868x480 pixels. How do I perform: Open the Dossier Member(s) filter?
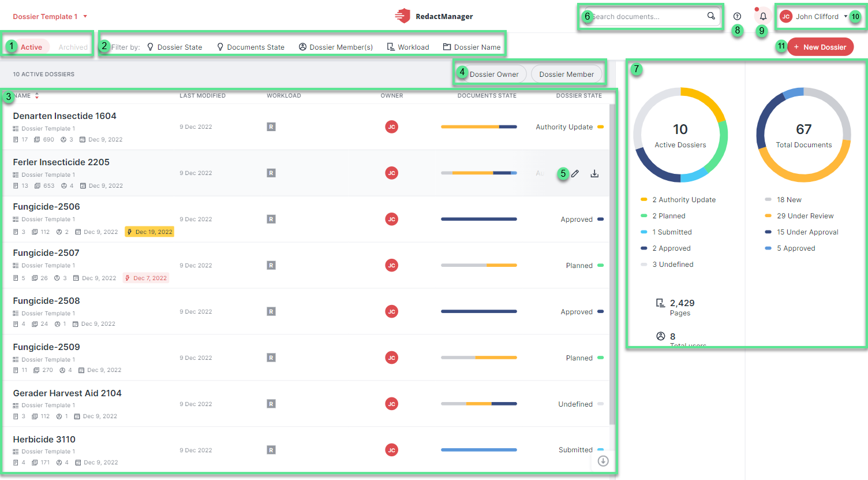pyautogui.click(x=335, y=47)
